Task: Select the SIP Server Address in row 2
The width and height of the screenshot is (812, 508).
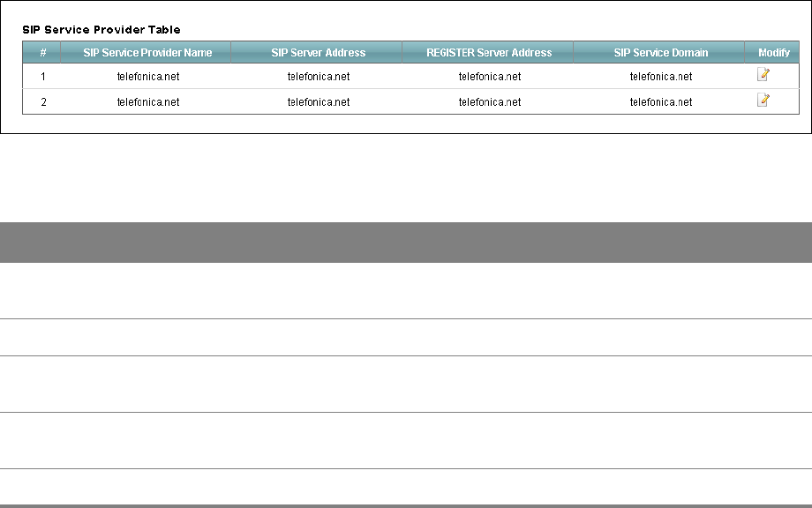Action: (319, 102)
